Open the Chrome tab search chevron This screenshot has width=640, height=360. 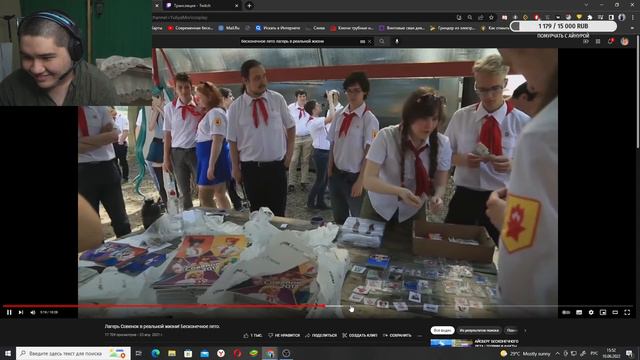[x=586, y=5]
